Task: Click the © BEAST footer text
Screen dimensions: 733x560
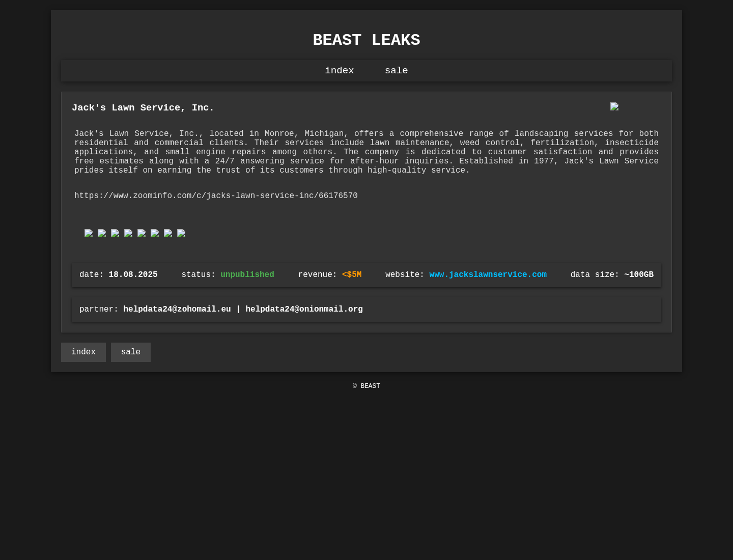Action: pos(366,386)
